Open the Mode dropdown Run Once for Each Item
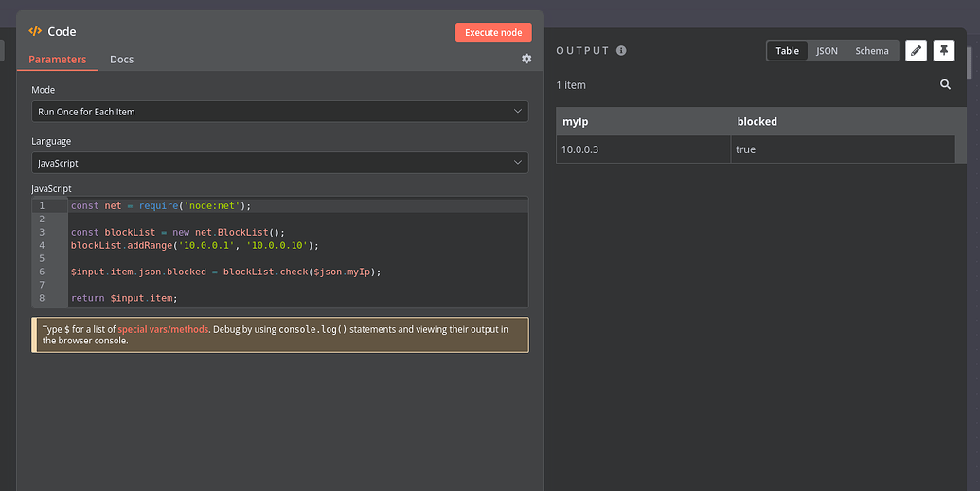 [x=280, y=112]
